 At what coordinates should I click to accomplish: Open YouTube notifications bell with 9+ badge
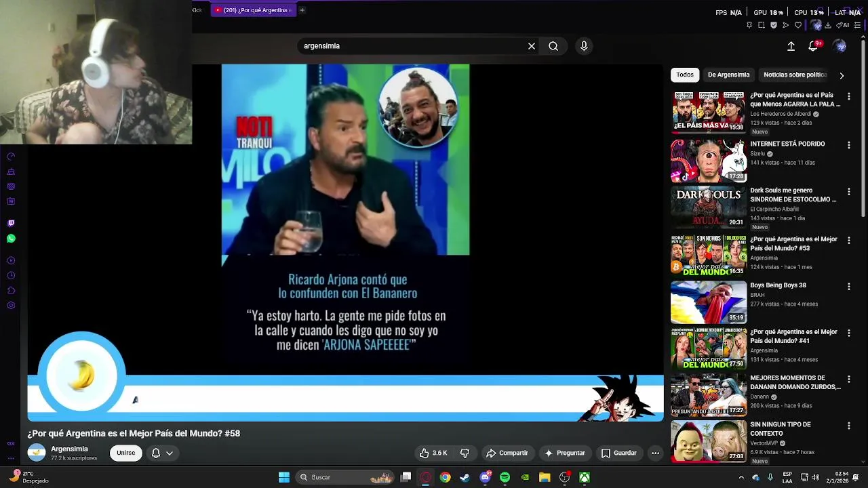pyautogui.click(x=814, y=45)
